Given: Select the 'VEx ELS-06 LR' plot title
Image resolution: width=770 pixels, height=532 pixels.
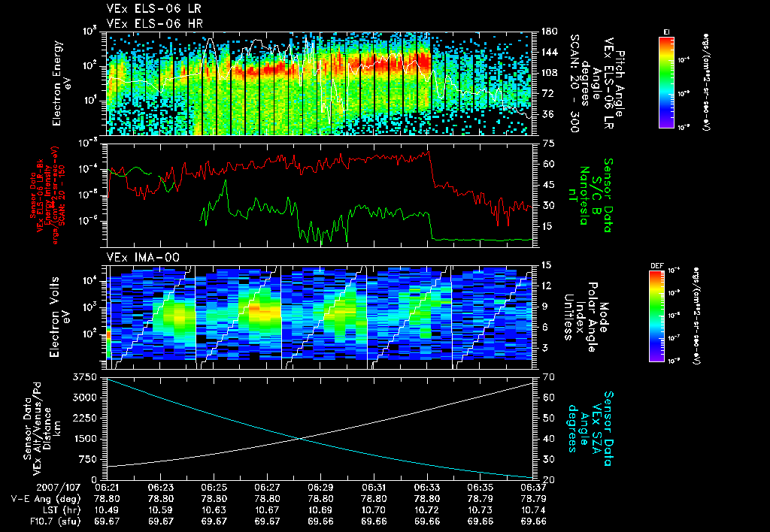Looking at the screenshot, I should 154,9.
